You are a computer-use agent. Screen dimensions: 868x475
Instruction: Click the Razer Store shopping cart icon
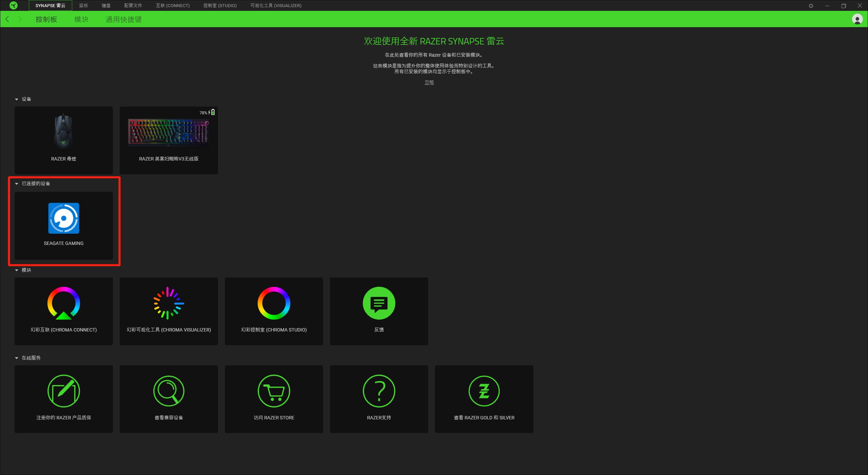tap(274, 391)
